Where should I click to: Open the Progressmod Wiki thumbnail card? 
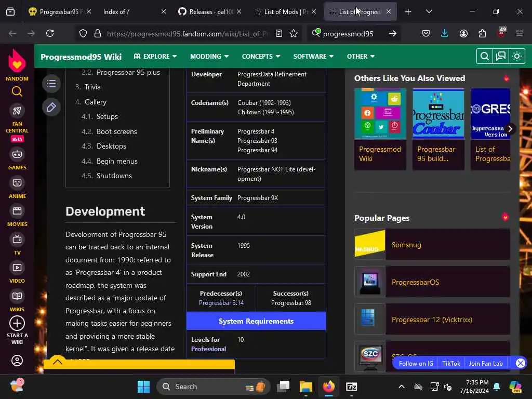pos(380,129)
